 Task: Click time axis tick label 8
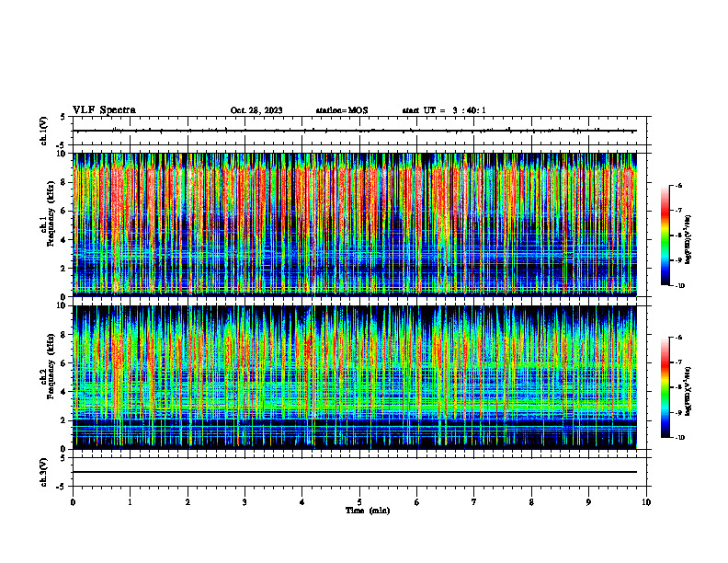531,502
